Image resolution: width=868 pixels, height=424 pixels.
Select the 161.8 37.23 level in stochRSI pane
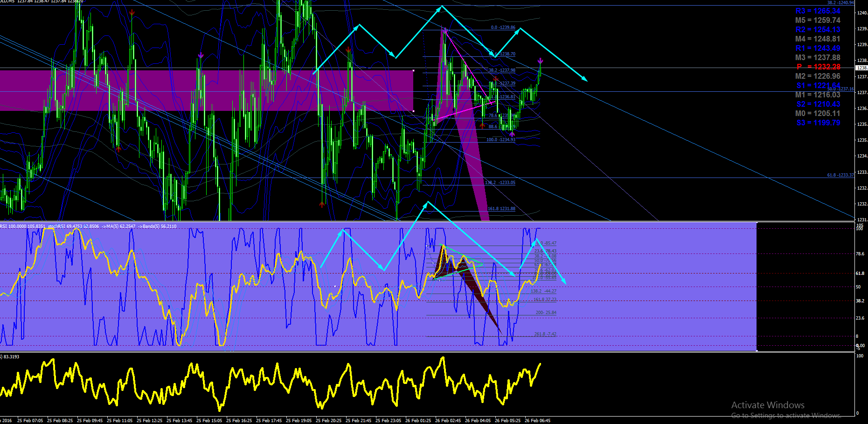coord(545,300)
